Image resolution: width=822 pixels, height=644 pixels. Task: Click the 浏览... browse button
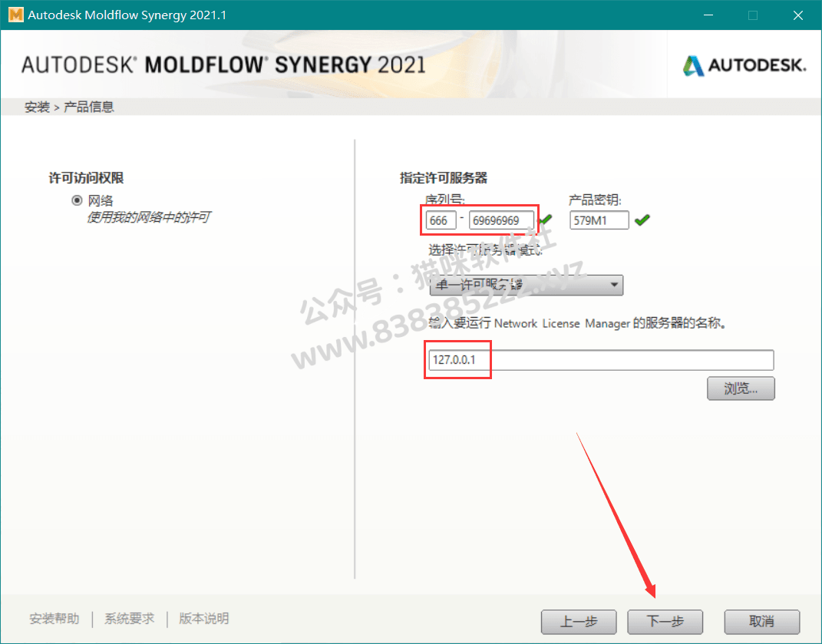click(x=740, y=388)
